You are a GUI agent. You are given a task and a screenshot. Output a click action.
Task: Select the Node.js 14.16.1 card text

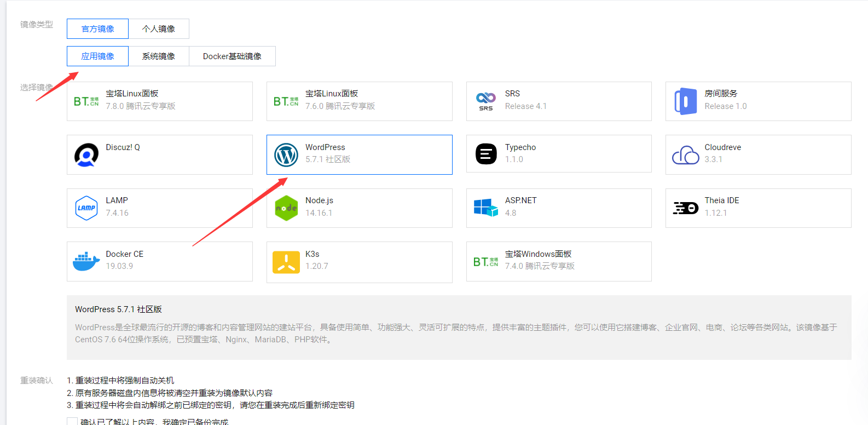tap(319, 206)
